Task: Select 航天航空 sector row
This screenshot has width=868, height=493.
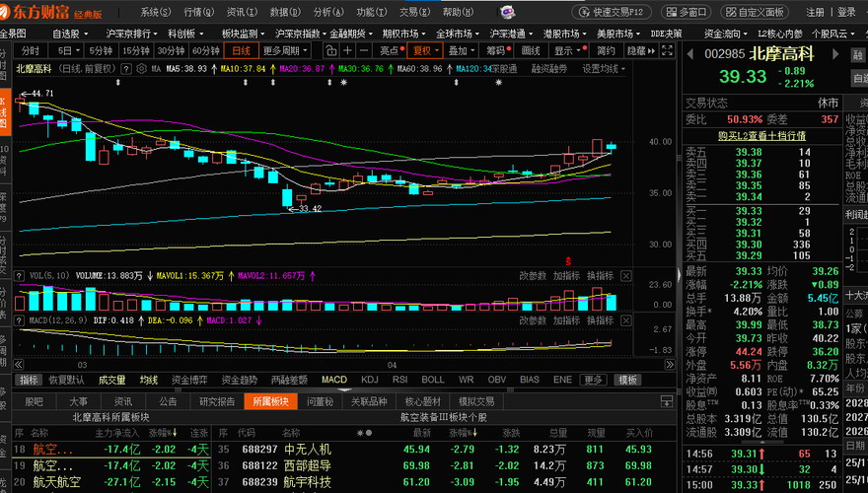Action: click(110, 482)
